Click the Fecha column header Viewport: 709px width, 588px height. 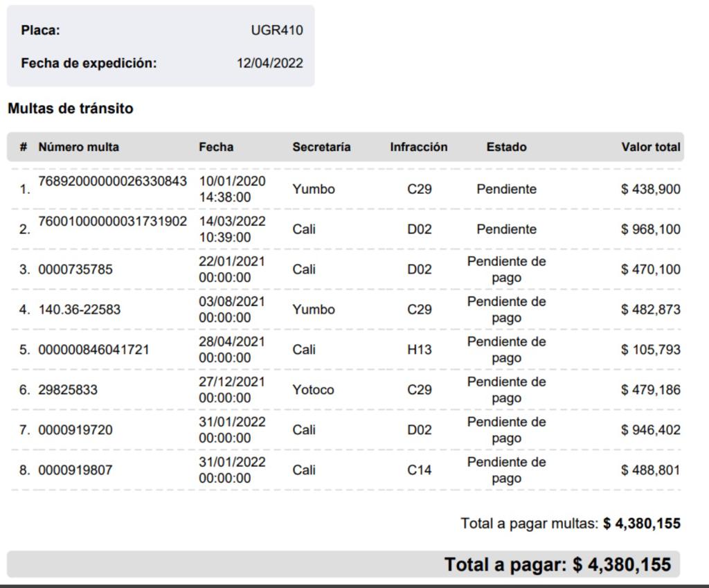pos(216,147)
